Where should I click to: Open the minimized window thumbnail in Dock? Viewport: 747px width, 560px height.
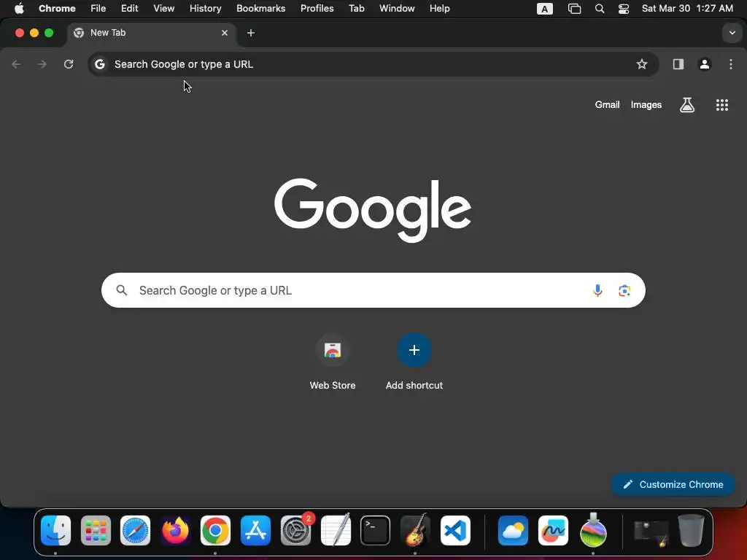tap(651, 533)
